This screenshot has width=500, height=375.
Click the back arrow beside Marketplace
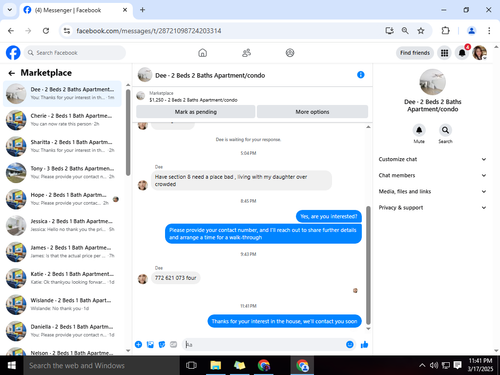tap(12, 73)
